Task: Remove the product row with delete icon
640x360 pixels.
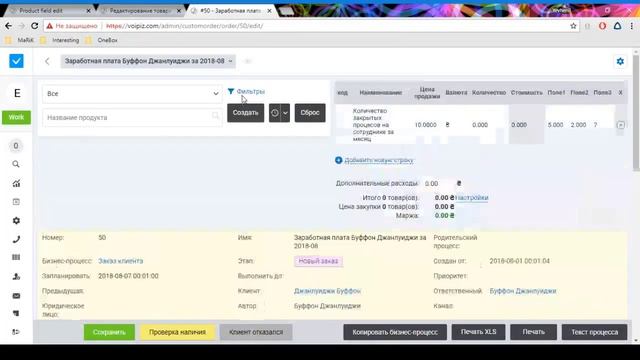Action: [620, 125]
